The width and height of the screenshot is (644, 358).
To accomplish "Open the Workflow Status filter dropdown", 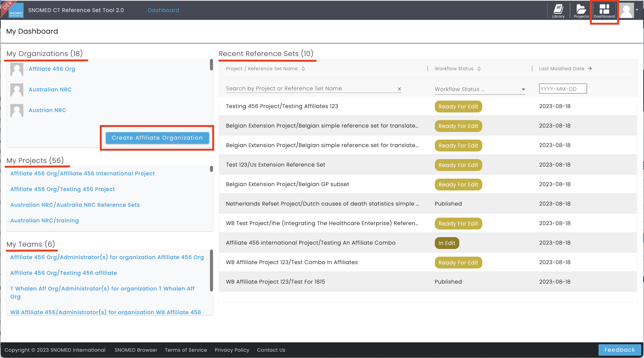I will click(480, 89).
